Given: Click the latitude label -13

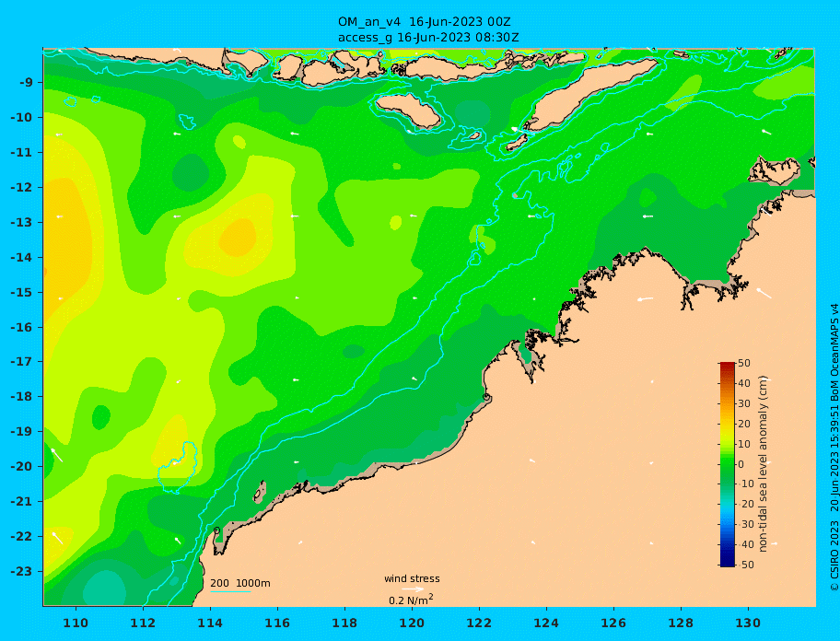Looking at the screenshot, I should 22,222.
